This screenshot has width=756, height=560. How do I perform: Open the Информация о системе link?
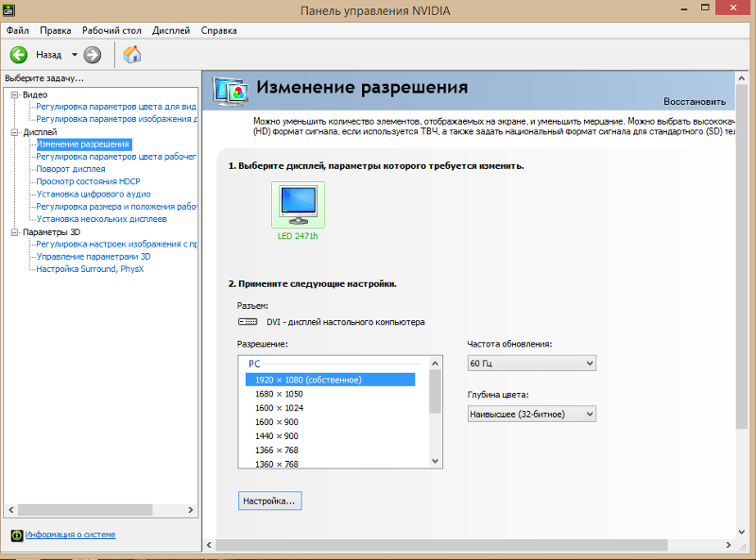(x=70, y=535)
